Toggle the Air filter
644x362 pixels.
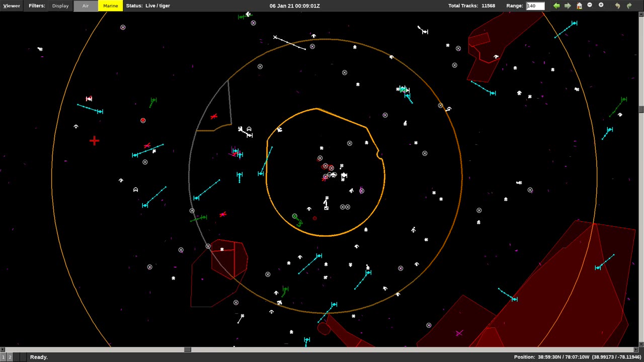coord(86,6)
